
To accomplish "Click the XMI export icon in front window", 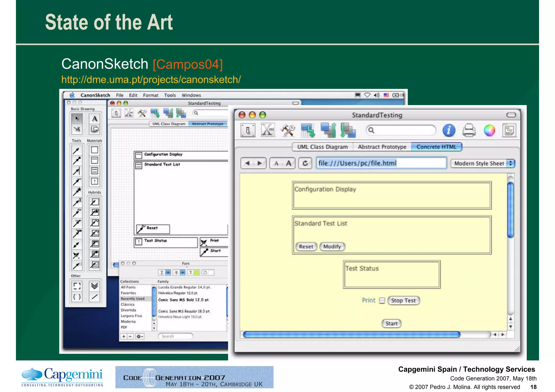I will (x=268, y=130).
